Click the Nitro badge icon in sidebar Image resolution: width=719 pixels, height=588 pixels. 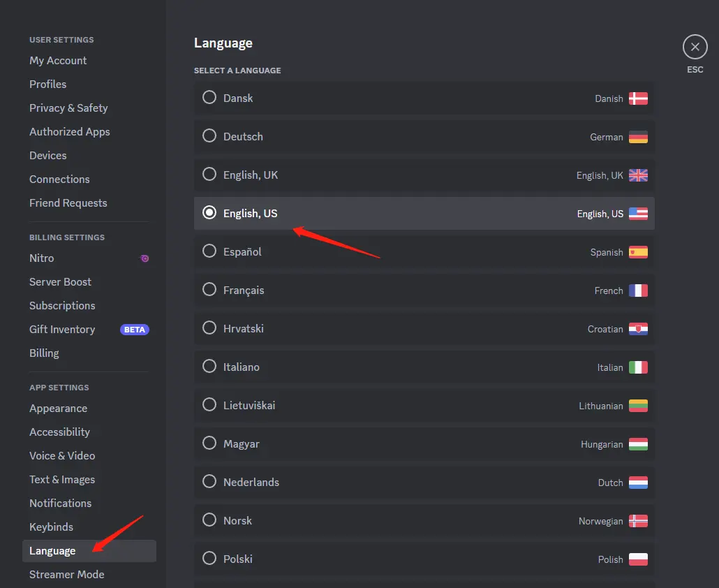pos(144,258)
